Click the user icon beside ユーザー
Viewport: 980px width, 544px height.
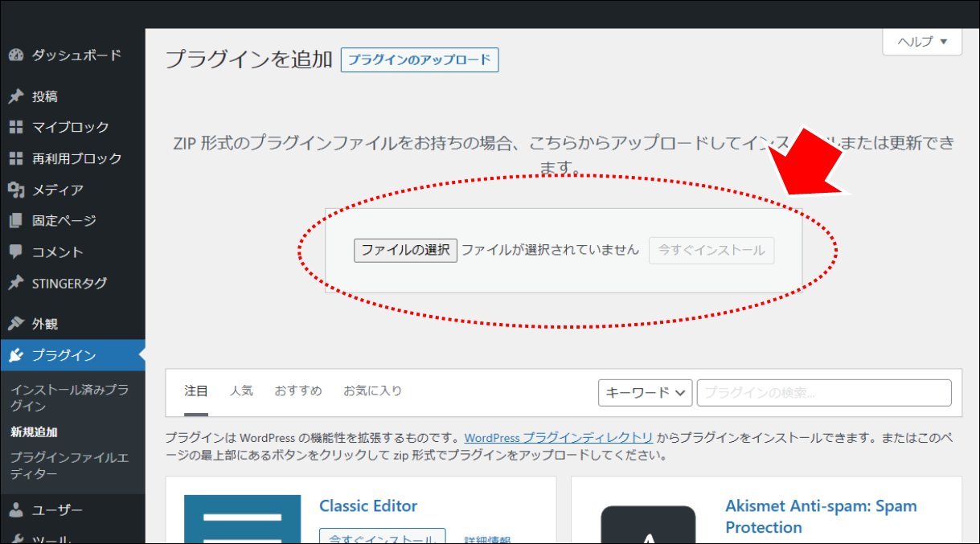(x=15, y=510)
